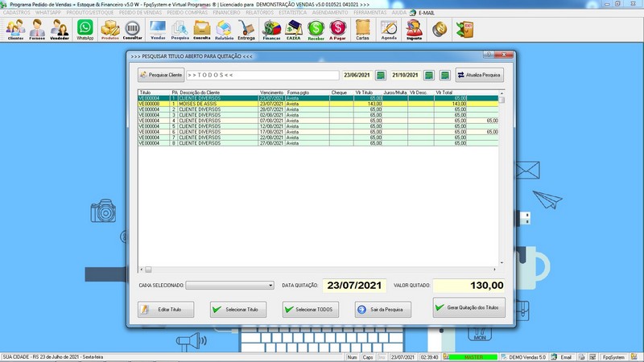Open the green Receber dollar icon
644x362 pixels.
316,30
